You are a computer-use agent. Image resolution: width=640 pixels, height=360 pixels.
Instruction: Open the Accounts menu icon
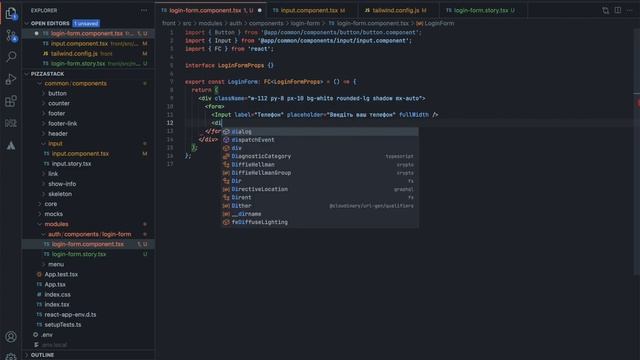(11, 336)
